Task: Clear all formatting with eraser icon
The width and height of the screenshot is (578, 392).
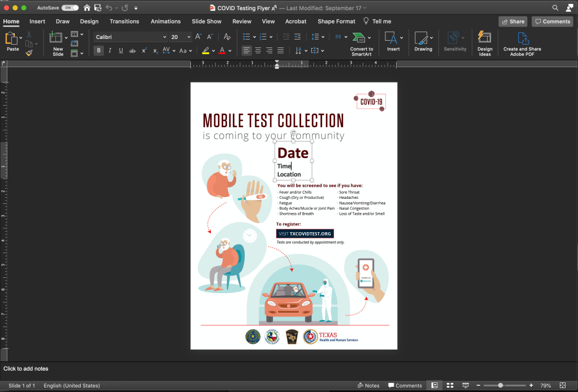Action: click(x=227, y=37)
